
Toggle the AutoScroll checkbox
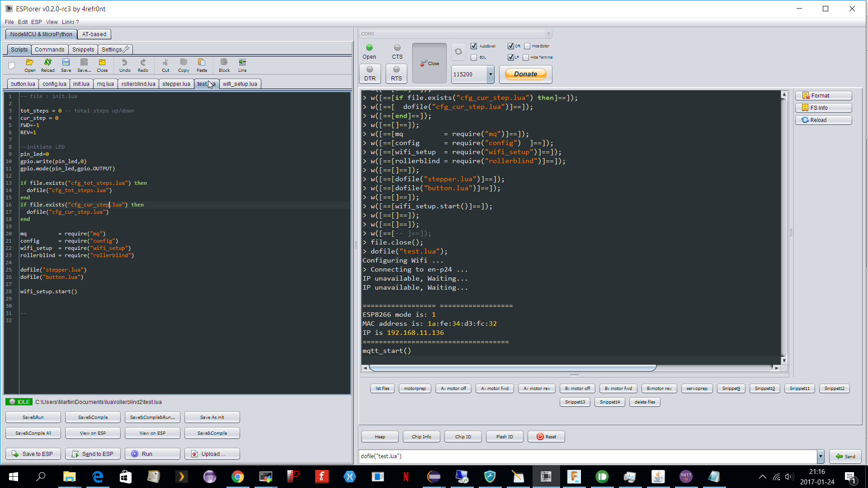pos(474,46)
